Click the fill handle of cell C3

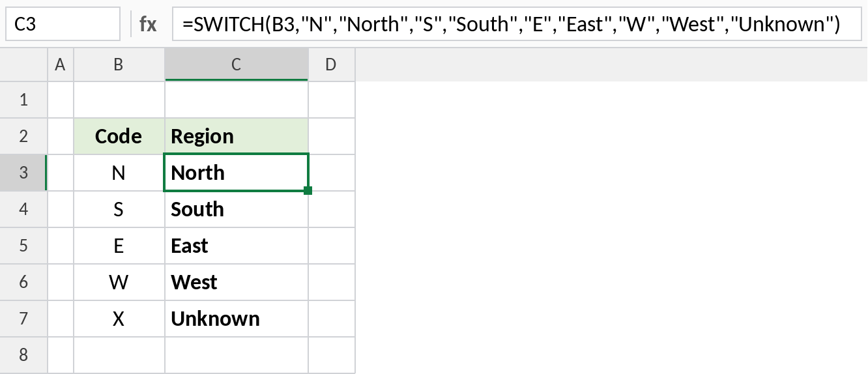tap(308, 191)
